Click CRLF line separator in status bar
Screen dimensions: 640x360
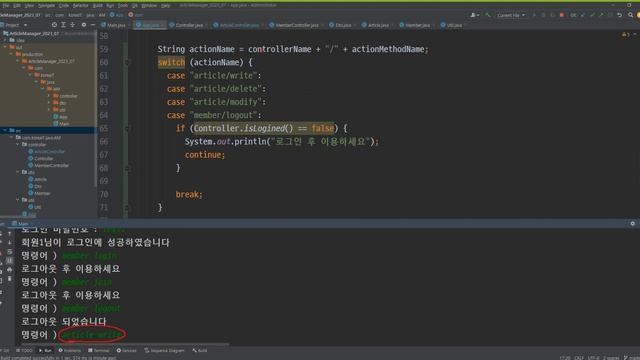point(579,358)
